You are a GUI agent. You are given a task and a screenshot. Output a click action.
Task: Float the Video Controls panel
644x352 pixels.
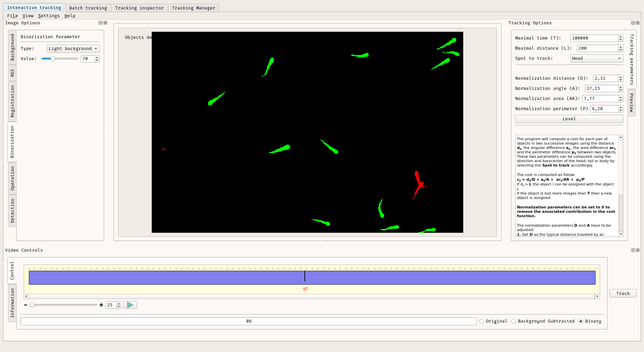633,250
